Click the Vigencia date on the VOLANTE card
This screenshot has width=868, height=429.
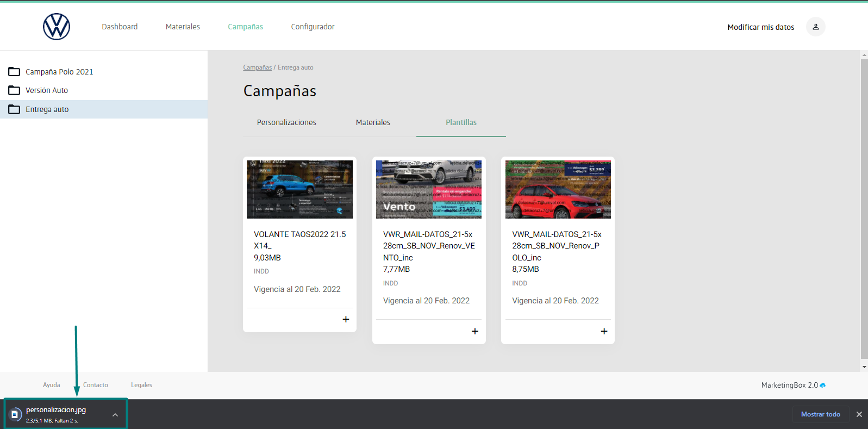pyautogui.click(x=297, y=289)
